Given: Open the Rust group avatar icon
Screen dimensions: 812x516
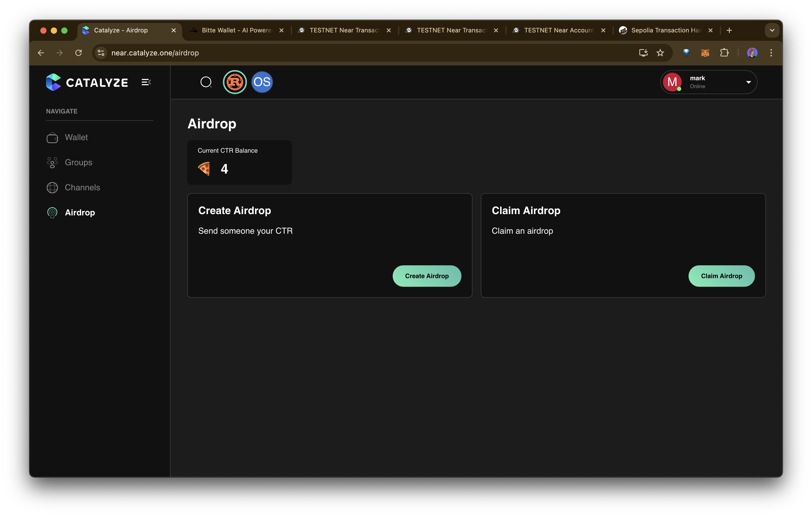Looking at the screenshot, I should [235, 82].
